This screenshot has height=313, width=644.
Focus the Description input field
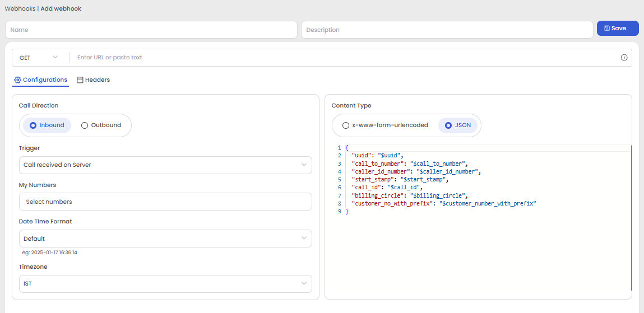point(447,30)
